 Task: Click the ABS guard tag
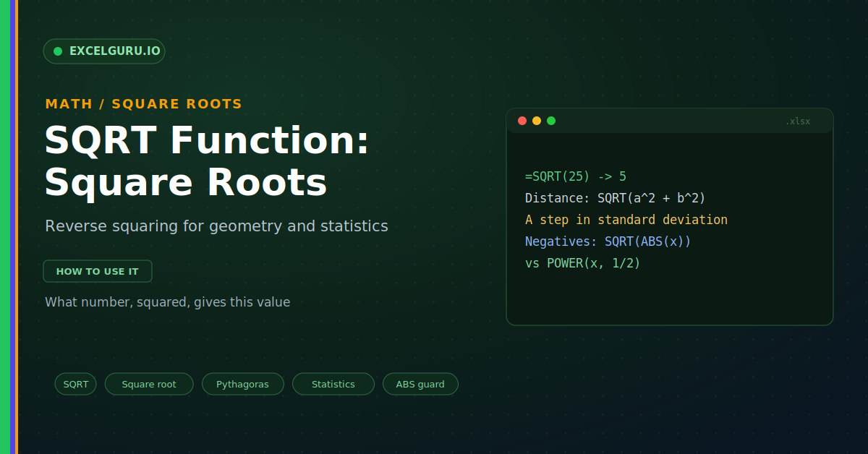420,384
